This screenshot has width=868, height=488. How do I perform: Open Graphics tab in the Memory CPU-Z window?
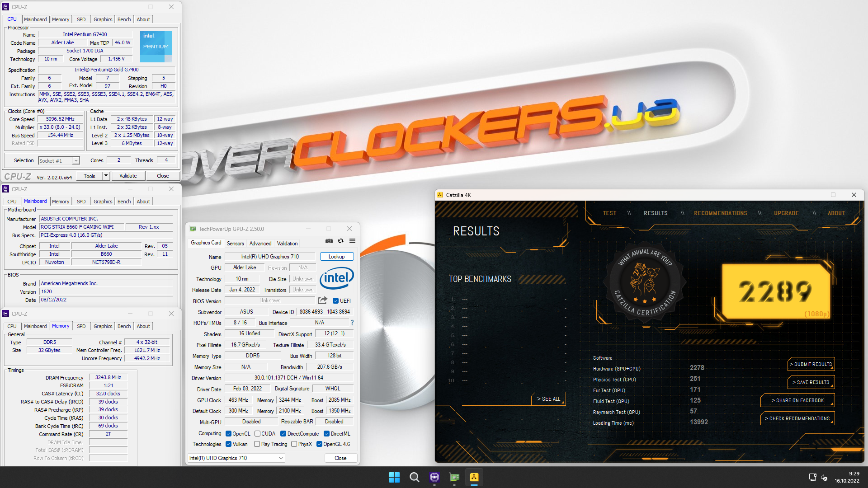(103, 326)
